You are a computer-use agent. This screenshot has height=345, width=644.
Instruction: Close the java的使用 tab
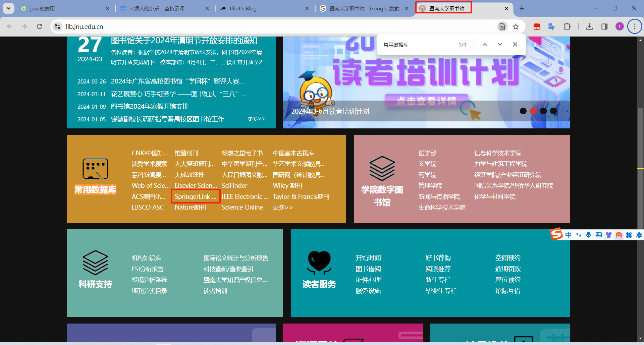(x=107, y=8)
